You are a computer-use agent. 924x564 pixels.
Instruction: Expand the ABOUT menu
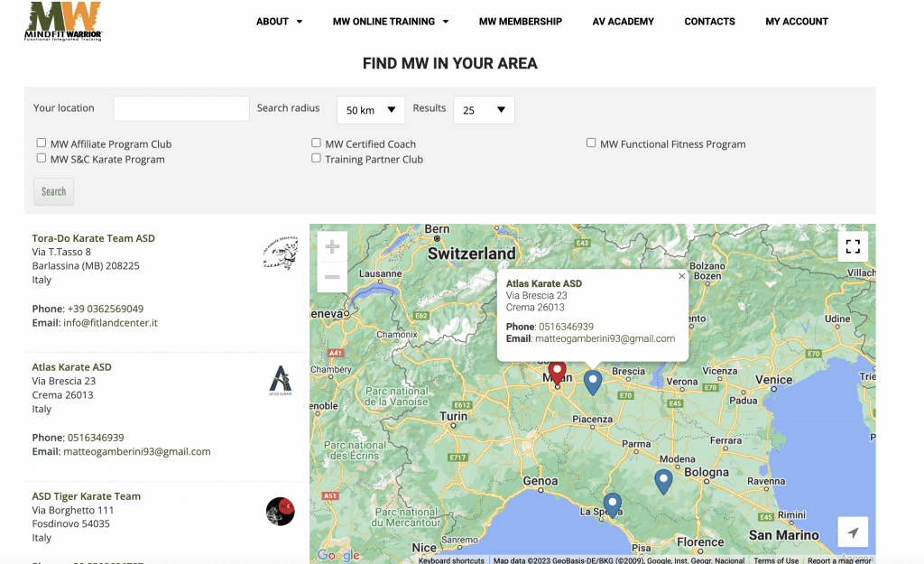point(279,22)
